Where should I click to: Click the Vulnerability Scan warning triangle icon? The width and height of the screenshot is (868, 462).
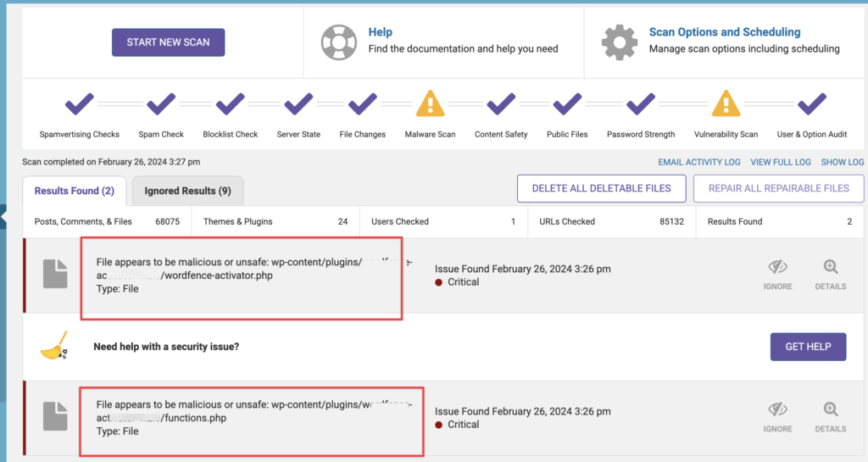(x=726, y=103)
